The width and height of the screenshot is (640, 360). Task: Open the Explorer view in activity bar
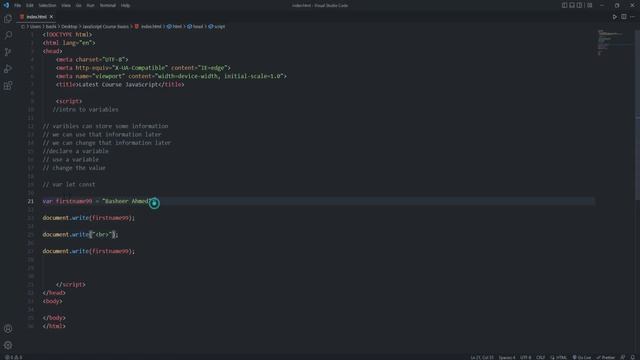[x=8, y=19]
